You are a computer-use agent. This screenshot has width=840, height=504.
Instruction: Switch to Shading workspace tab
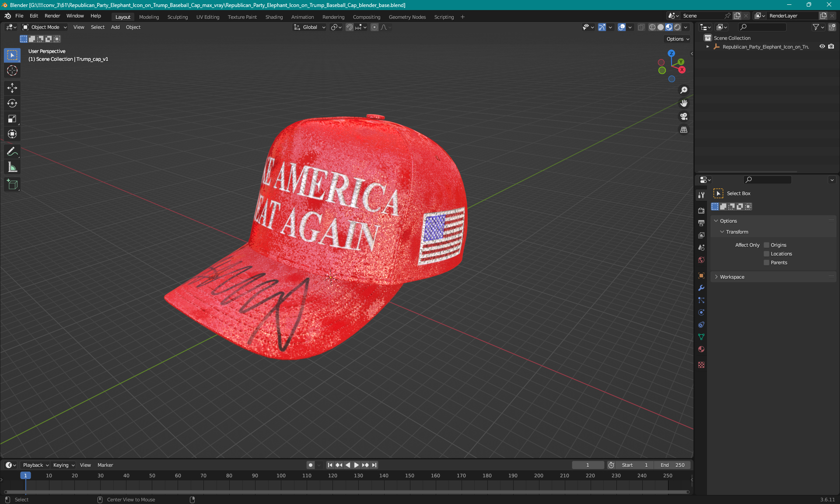pyautogui.click(x=274, y=17)
